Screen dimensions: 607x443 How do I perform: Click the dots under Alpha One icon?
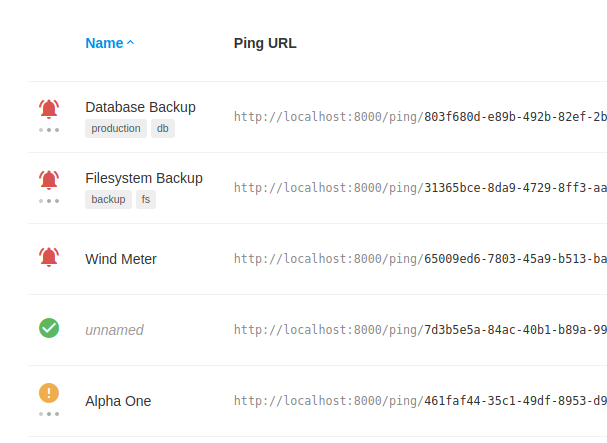pos(49,414)
